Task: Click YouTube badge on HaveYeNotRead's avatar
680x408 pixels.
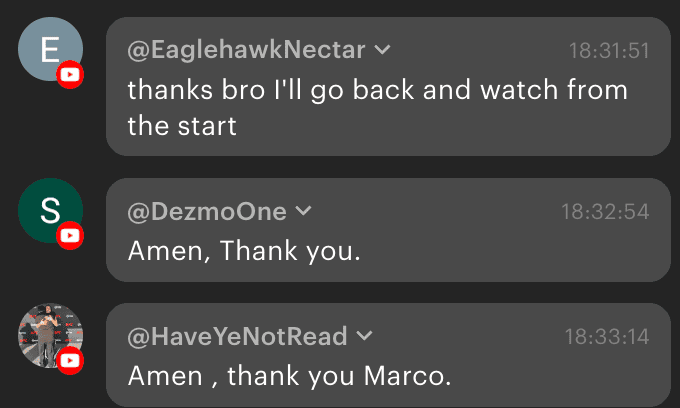Action: click(x=70, y=361)
